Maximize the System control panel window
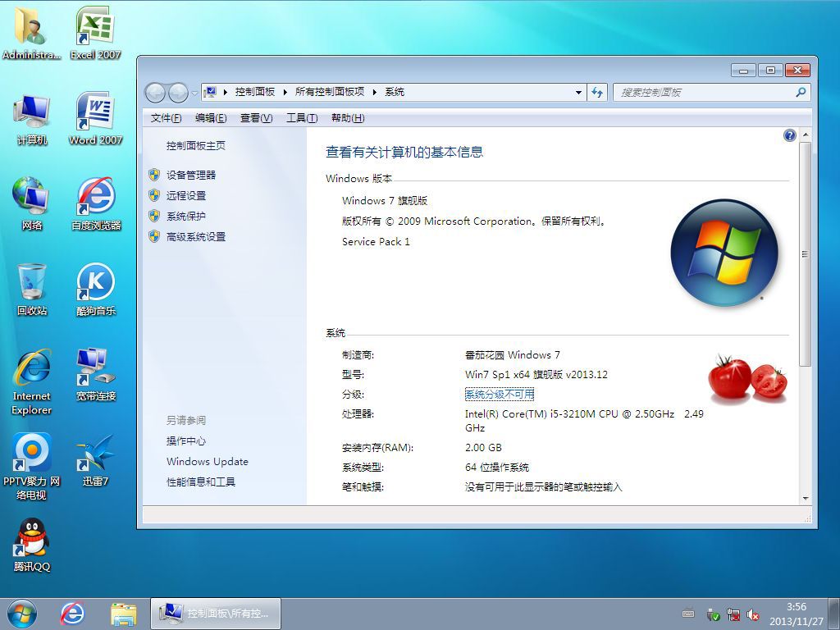 (770, 71)
